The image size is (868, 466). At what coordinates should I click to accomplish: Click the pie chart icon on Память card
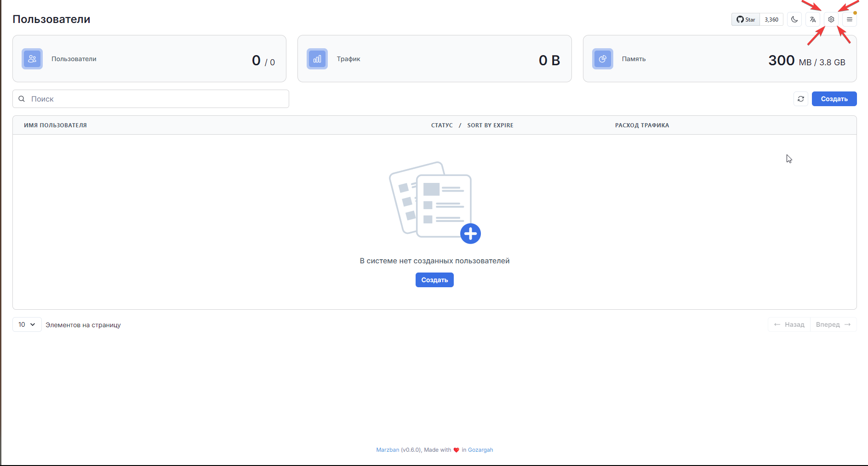pyautogui.click(x=603, y=59)
